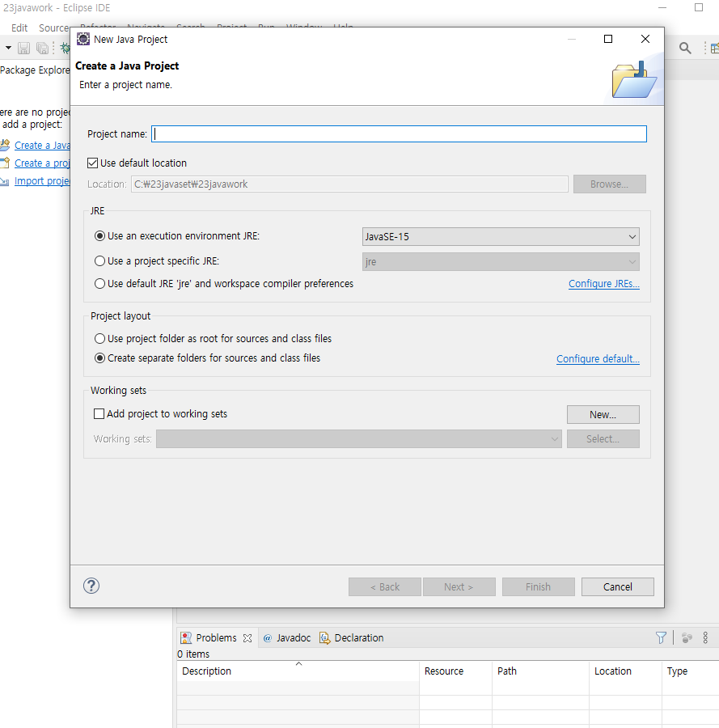719x728 pixels.
Task: Sort by the Resource column header
Action: (455, 671)
